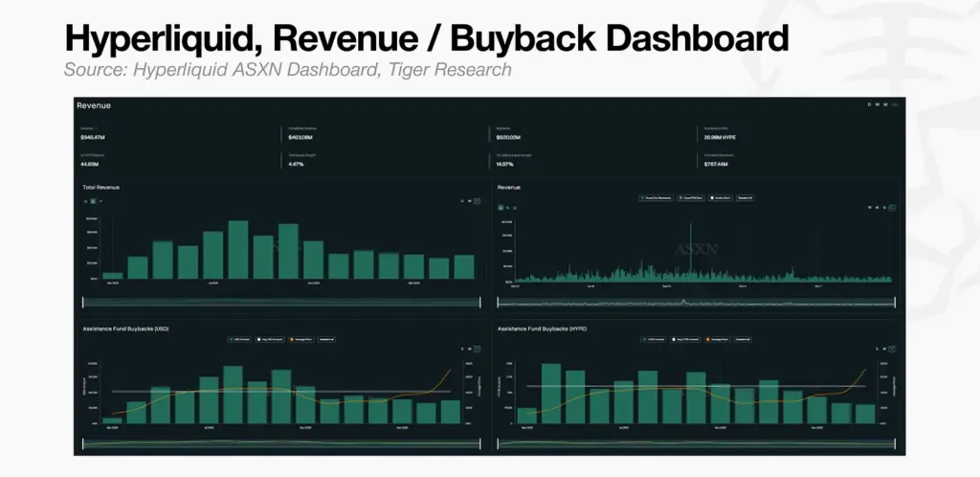Click the boxed range icon in Buybacks (HYPE) panel

pos(892,349)
